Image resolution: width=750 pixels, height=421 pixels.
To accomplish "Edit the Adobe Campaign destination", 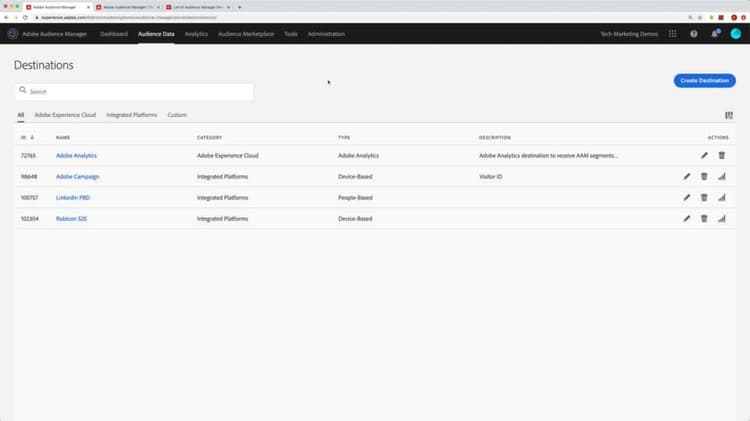I will click(x=687, y=177).
